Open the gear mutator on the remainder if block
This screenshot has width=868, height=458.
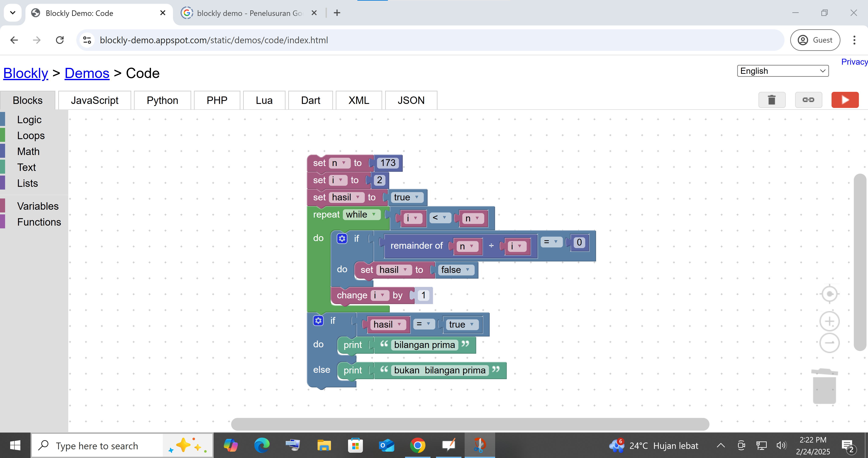click(x=342, y=239)
